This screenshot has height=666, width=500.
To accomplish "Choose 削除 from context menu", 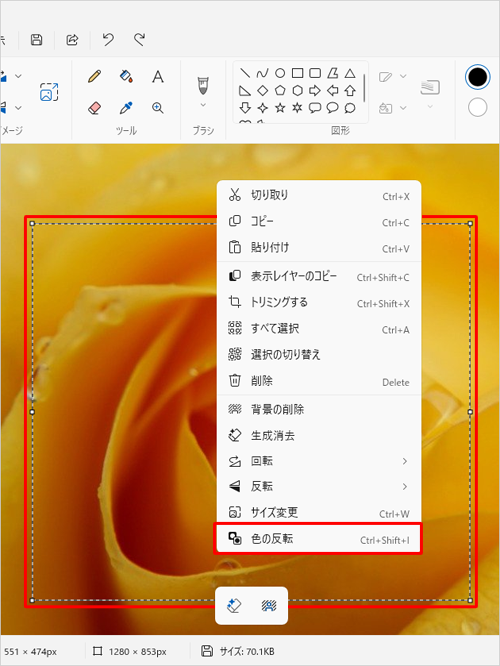I will [x=319, y=381].
